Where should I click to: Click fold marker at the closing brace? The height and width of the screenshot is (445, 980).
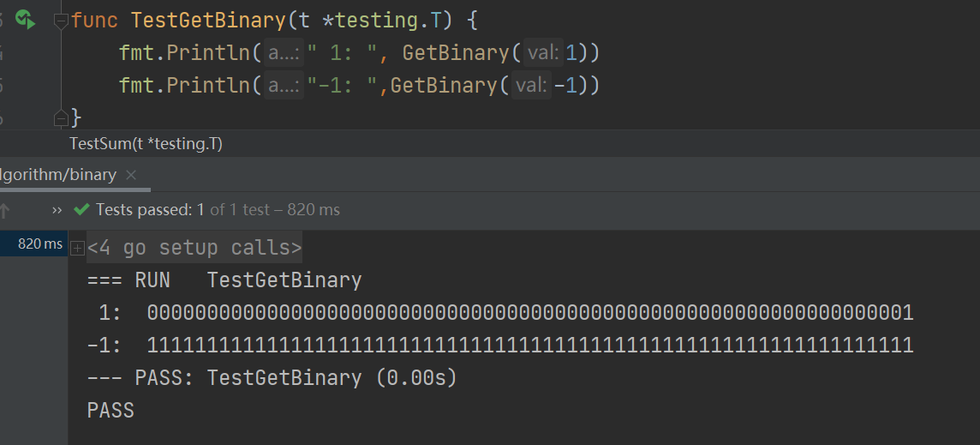tap(60, 116)
